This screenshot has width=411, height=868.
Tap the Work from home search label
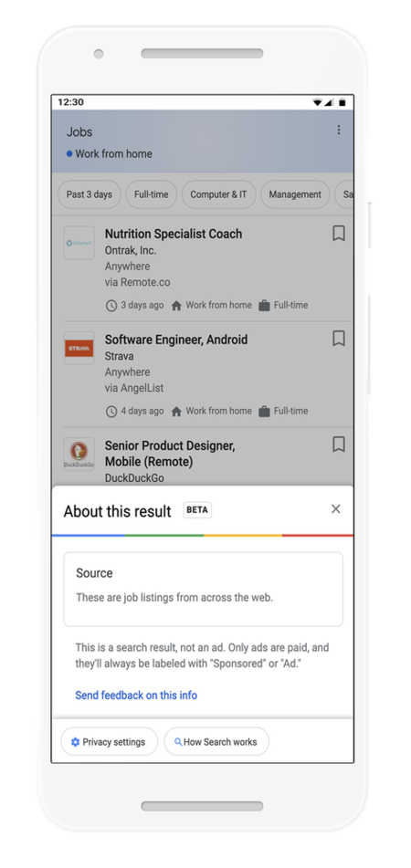click(x=113, y=154)
